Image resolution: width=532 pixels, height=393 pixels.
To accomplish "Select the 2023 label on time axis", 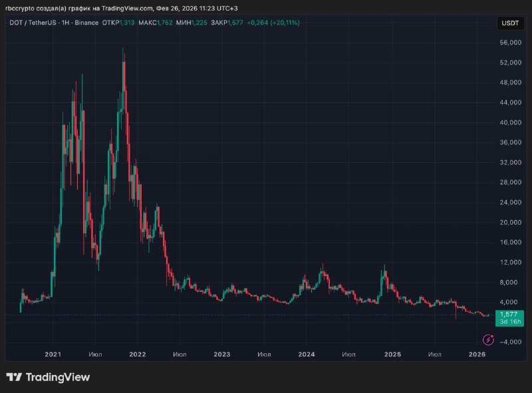I will [221, 355].
